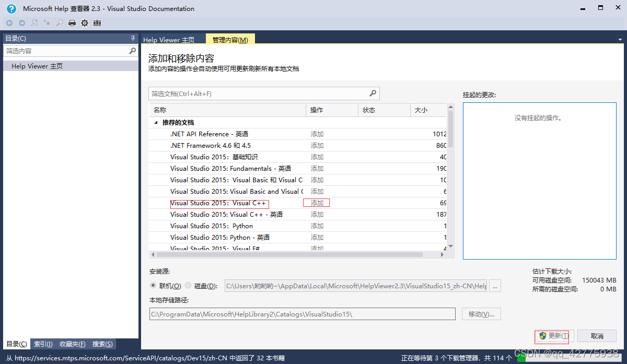Click the disk source path field
This screenshot has width=627, height=364.
pyautogui.click(x=356, y=286)
